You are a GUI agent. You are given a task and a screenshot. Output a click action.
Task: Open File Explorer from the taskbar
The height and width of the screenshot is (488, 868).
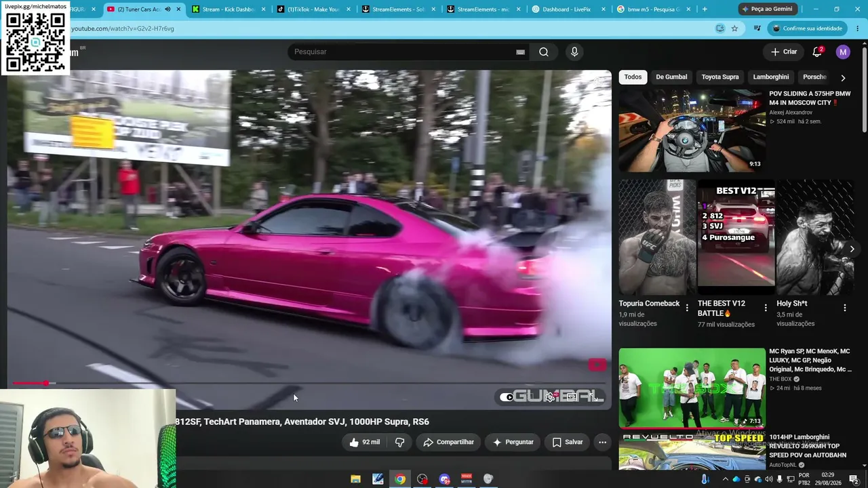(x=355, y=479)
